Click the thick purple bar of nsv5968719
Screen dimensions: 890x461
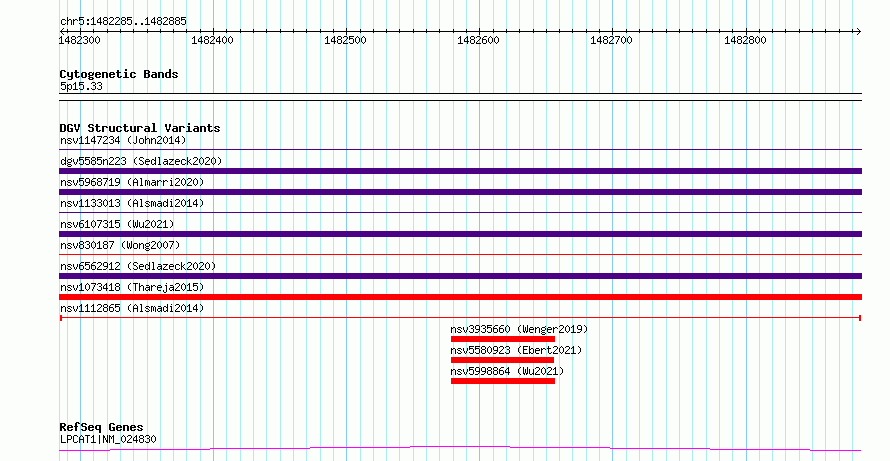click(460, 192)
